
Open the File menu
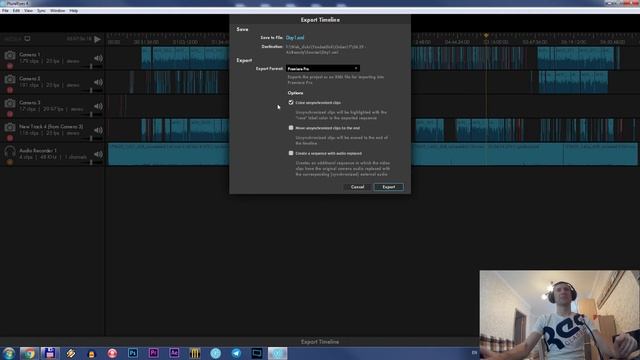(5, 11)
